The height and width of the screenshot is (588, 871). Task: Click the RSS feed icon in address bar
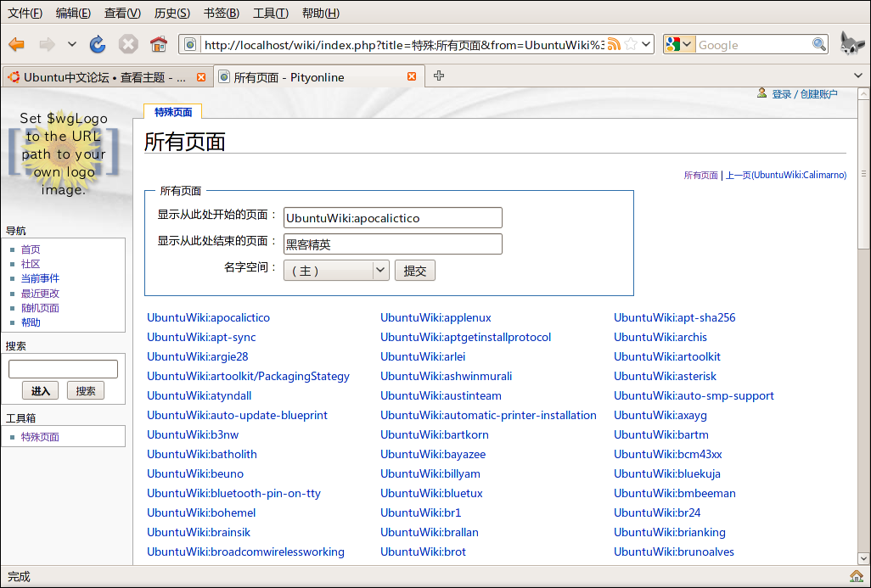pyautogui.click(x=614, y=44)
